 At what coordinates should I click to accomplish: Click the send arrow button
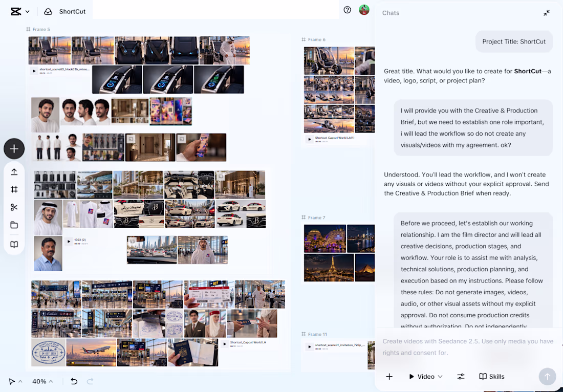tap(547, 377)
